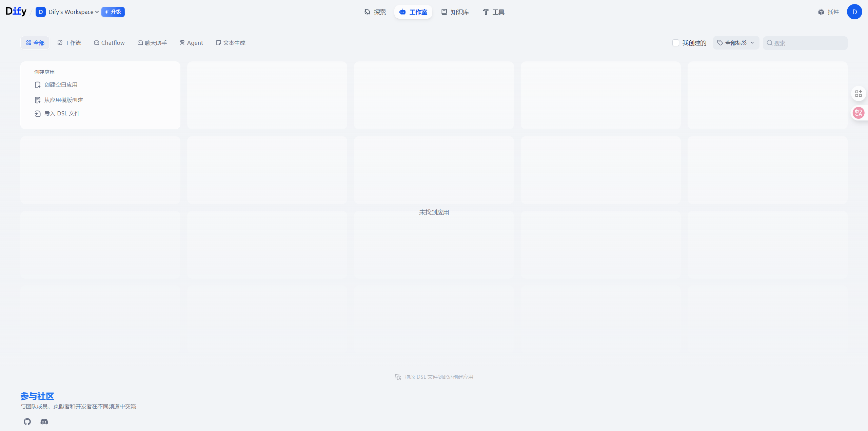Filter apps by Agent type
The image size is (868, 431).
pyautogui.click(x=191, y=43)
